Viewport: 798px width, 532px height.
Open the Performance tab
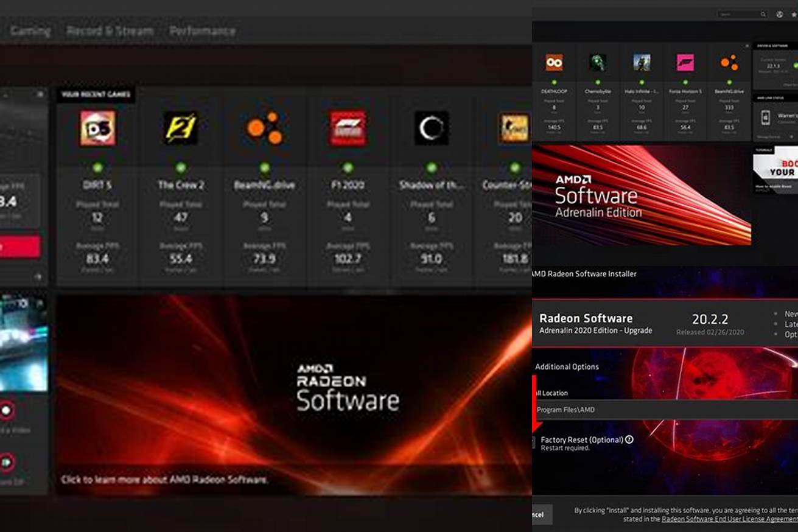pyautogui.click(x=203, y=31)
